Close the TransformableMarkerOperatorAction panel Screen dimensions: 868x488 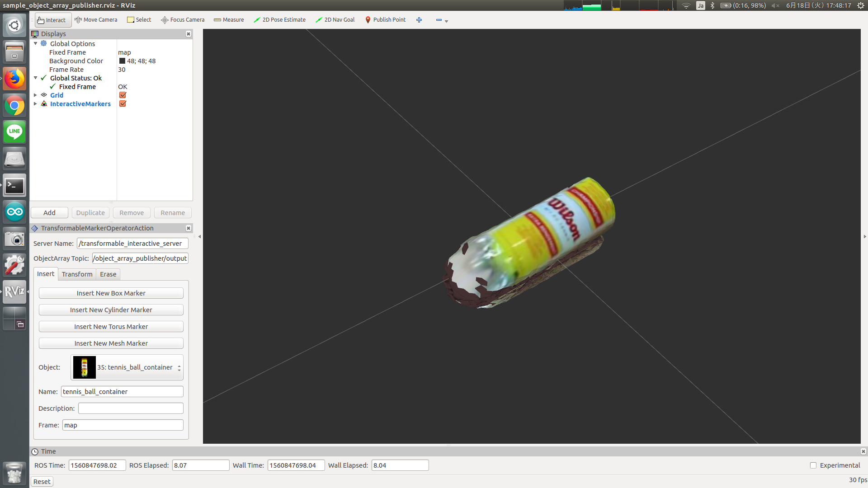click(x=189, y=228)
